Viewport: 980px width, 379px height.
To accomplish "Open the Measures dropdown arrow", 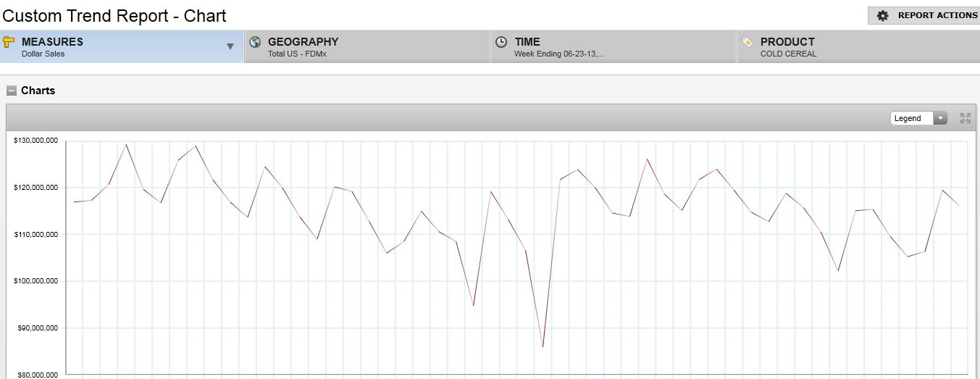I will click(x=230, y=46).
